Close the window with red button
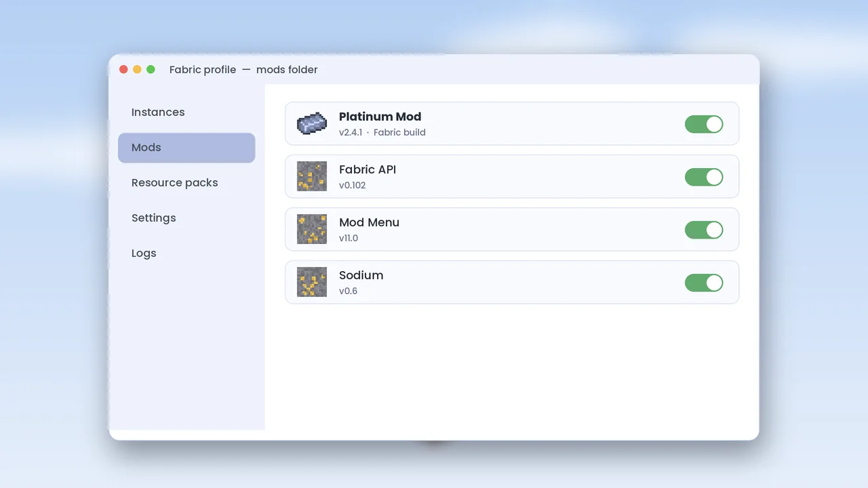868x488 pixels. (x=123, y=69)
